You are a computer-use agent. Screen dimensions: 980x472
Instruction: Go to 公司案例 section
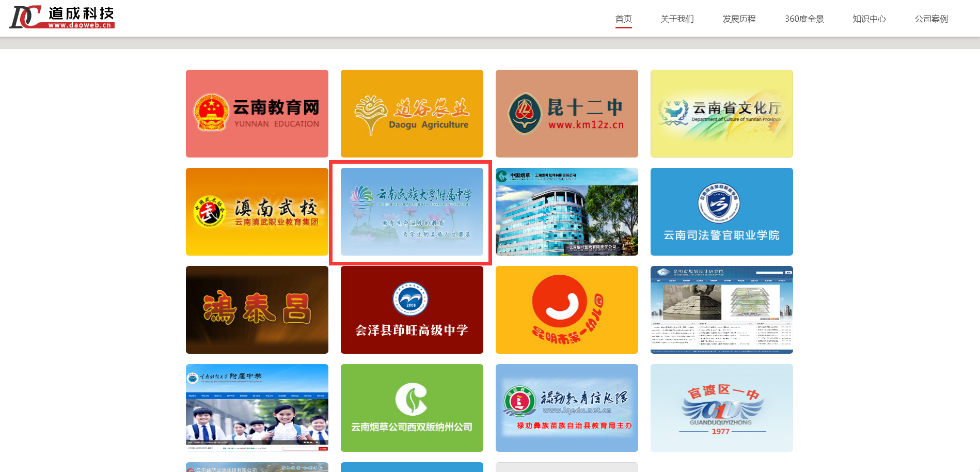[x=931, y=19]
